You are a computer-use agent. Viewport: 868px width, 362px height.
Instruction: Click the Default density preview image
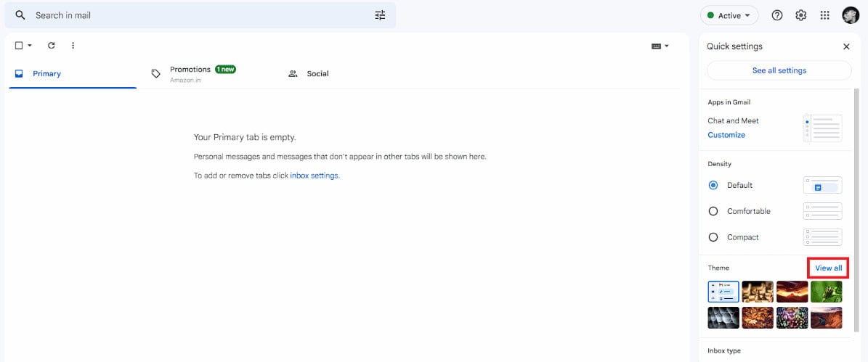coord(823,185)
